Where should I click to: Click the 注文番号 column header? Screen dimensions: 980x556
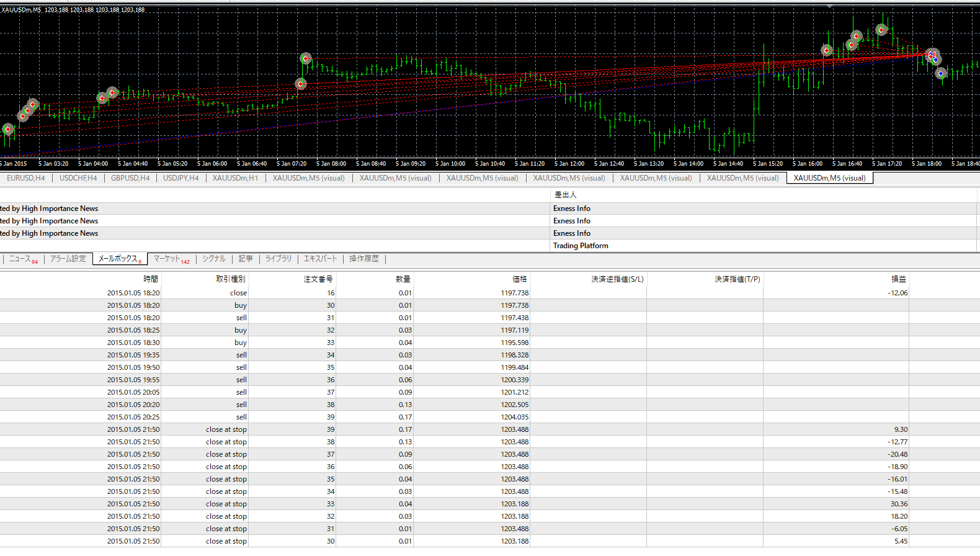click(x=318, y=279)
